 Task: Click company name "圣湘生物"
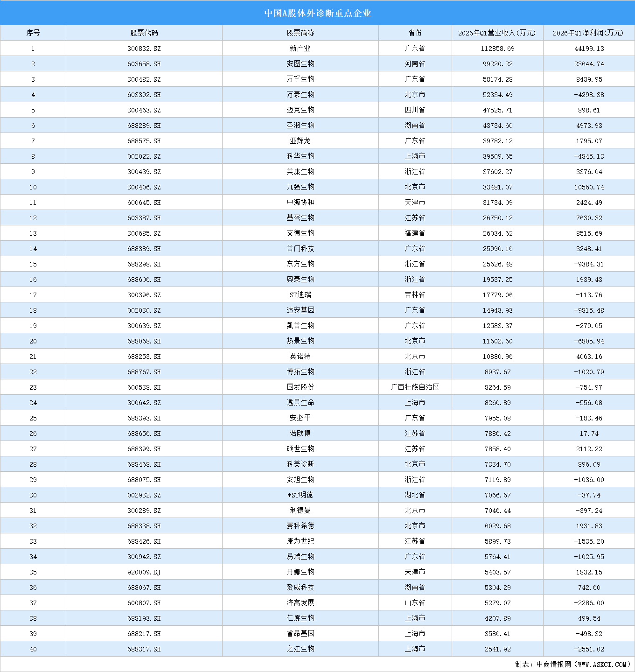coord(300,126)
